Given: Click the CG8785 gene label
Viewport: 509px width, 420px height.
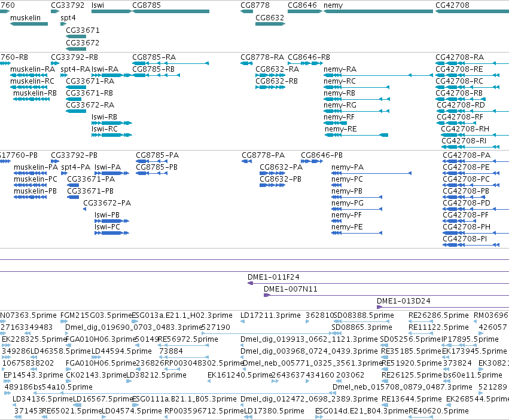Looking at the screenshot, I should 147,5.
